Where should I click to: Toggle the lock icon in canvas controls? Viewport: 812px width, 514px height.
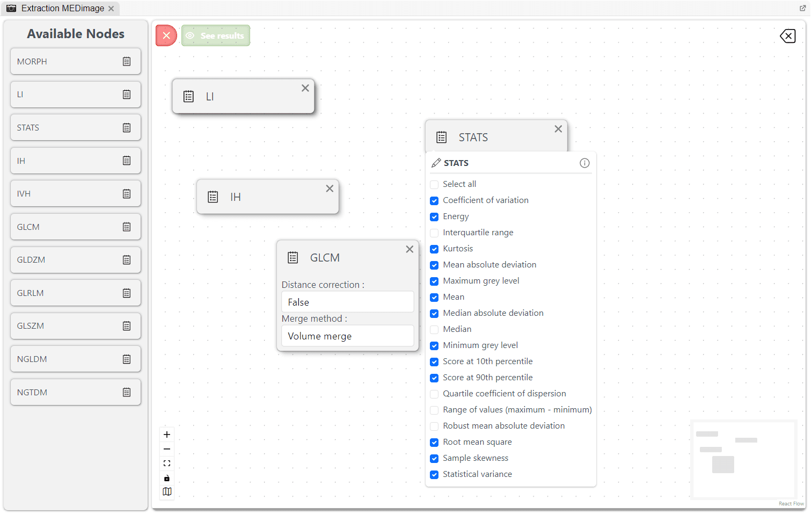[x=166, y=477]
